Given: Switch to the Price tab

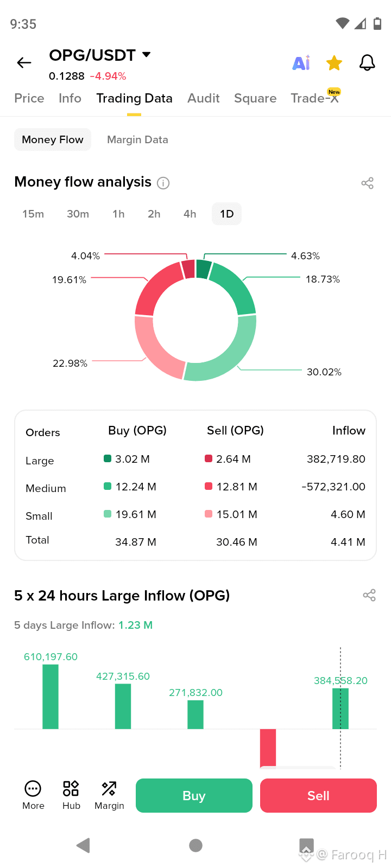Looking at the screenshot, I should (29, 98).
